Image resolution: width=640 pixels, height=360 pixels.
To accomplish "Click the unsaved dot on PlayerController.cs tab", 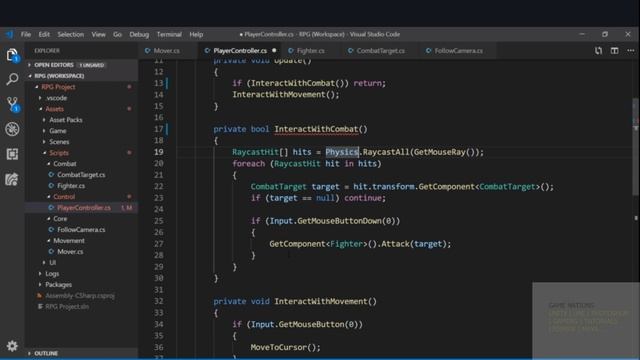I will tap(274, 51).
